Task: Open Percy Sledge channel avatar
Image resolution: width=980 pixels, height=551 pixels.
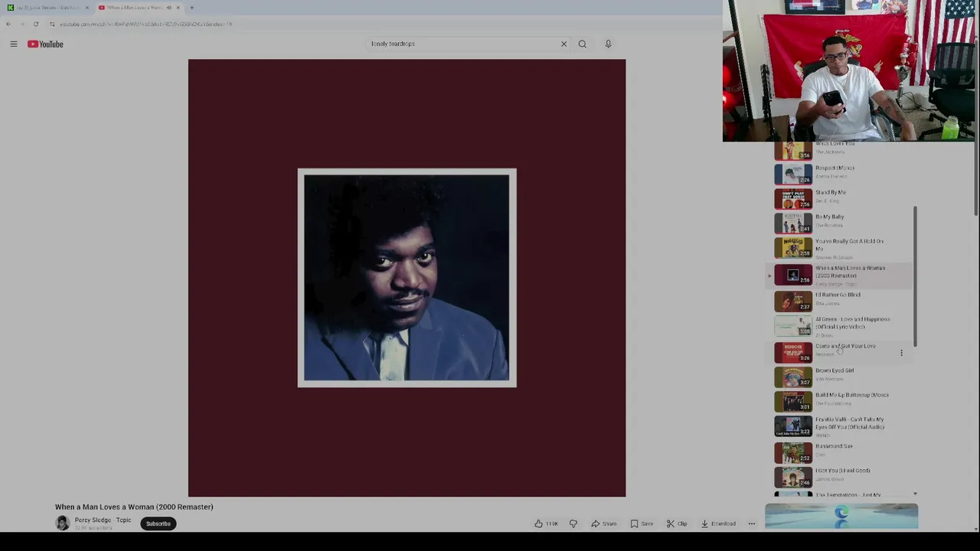Action: (63, 523)
